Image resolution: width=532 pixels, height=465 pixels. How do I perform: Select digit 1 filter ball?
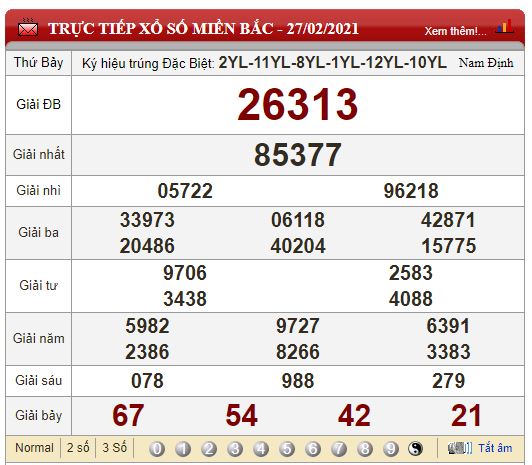click(183, 449)
